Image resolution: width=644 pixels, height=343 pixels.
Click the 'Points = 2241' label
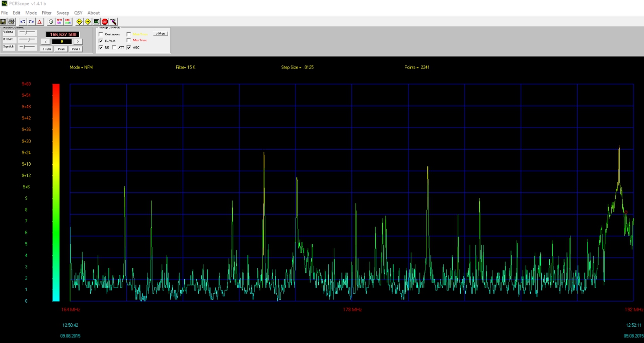417,67
